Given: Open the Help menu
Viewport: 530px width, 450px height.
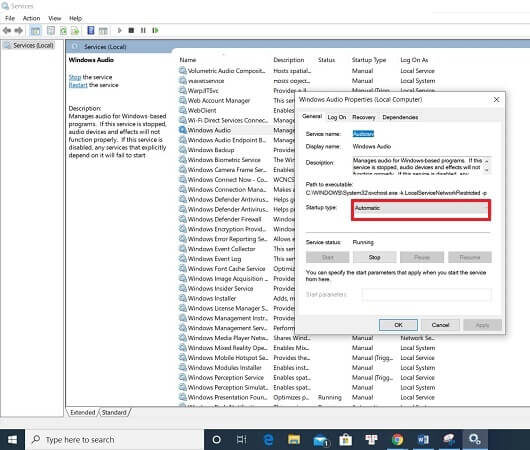Looking at the screenshot, I should click(75, 18).
